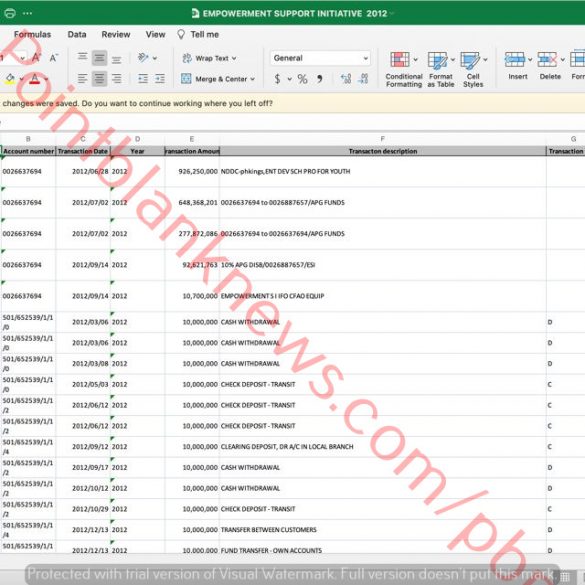Expand the Wrap Text dropdown arrow
The height and width of the screenshot is (585, 585).
coord(234,58)
